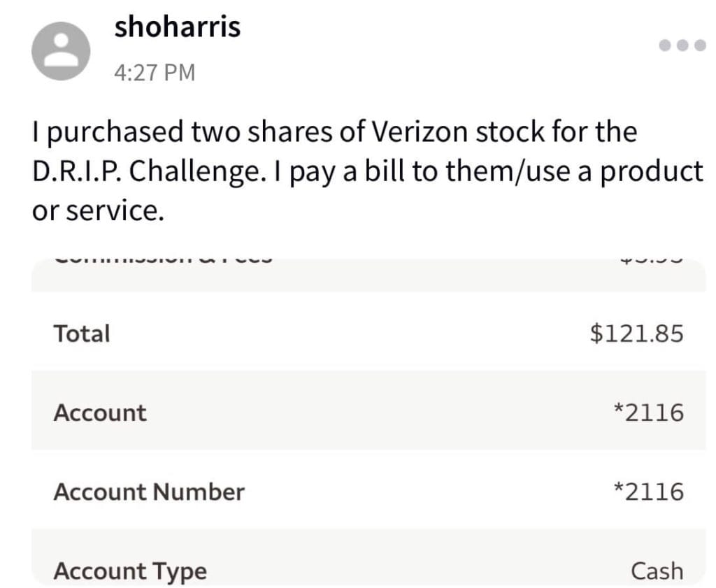Screen dimensions: 716x588
Task: Select the Verizon stock message text
Action: coord(367,171)
